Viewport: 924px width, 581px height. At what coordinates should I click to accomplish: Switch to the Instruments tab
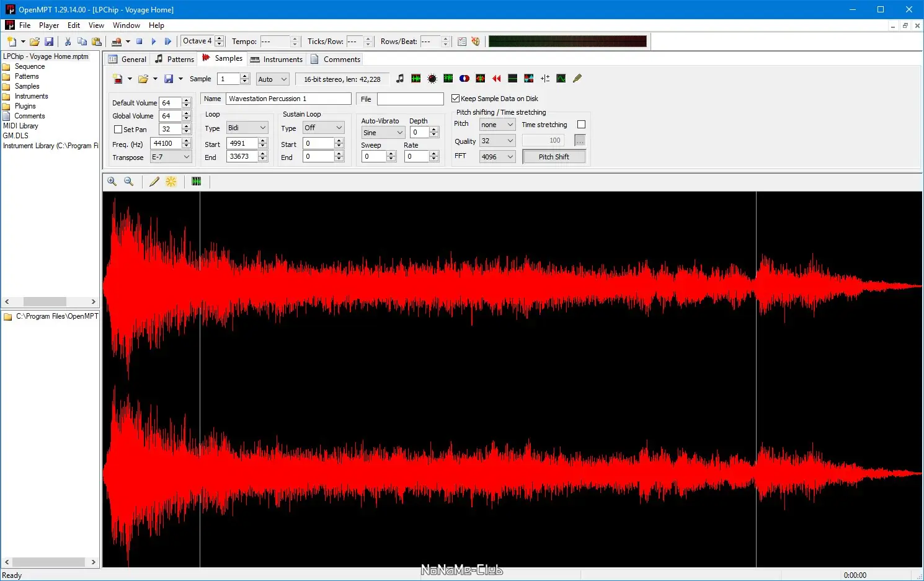point(277,60)
